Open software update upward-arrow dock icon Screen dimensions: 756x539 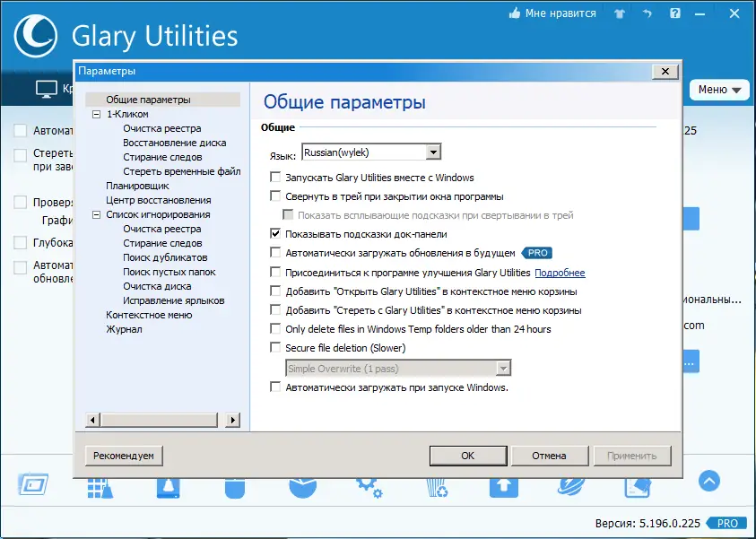[504, 488]
